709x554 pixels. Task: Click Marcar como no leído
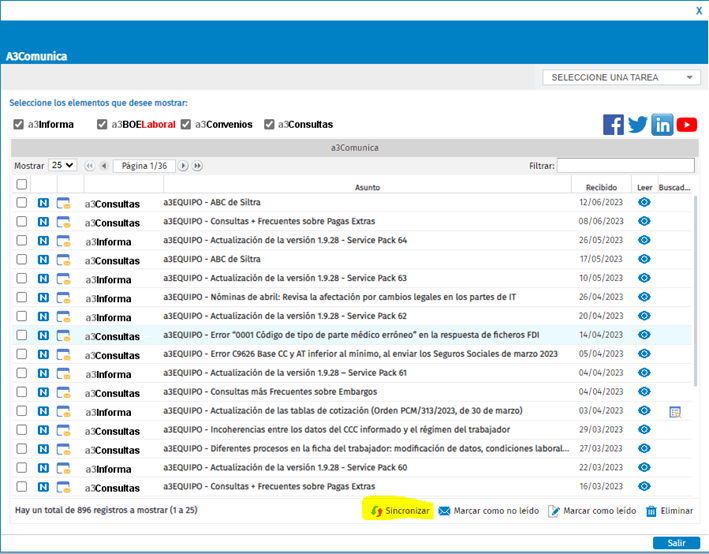(489, 511)
